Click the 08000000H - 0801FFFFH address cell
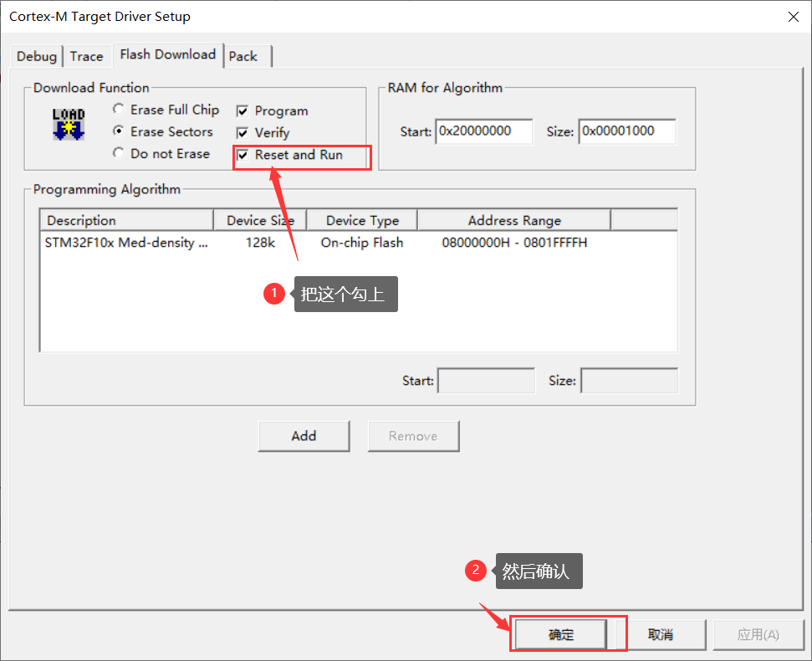 point(514,243)
